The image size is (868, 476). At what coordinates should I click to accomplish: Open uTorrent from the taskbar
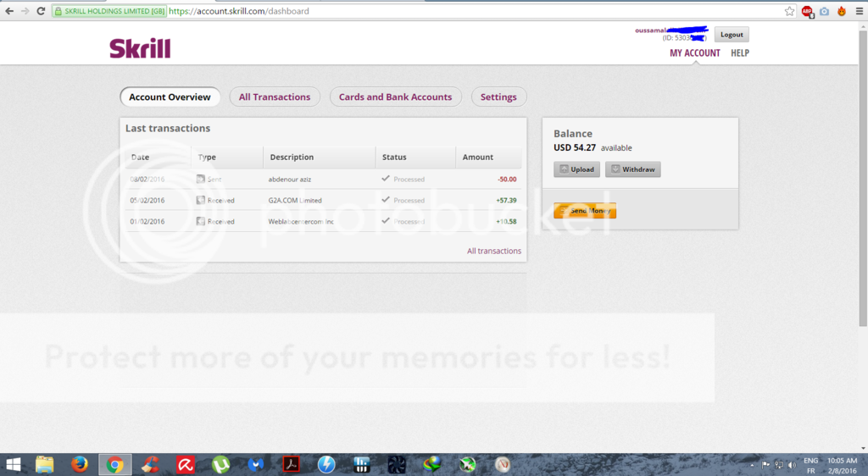pos(221,465)
